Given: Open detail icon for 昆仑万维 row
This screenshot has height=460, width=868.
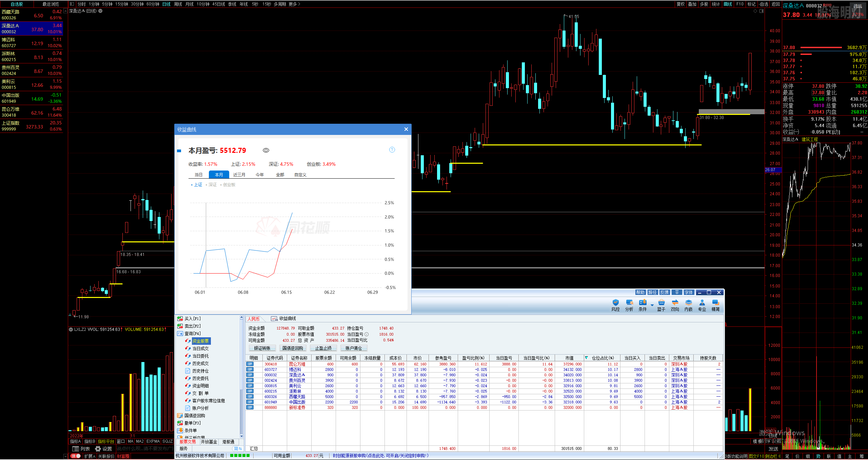Looking at the screenshot, I should 250,364.
